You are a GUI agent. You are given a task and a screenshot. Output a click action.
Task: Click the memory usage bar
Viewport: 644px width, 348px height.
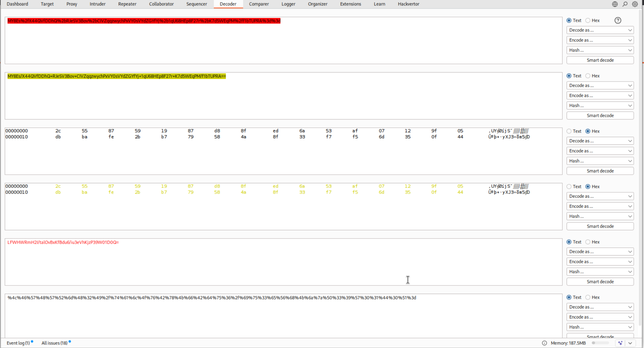[x=600, y=343]
